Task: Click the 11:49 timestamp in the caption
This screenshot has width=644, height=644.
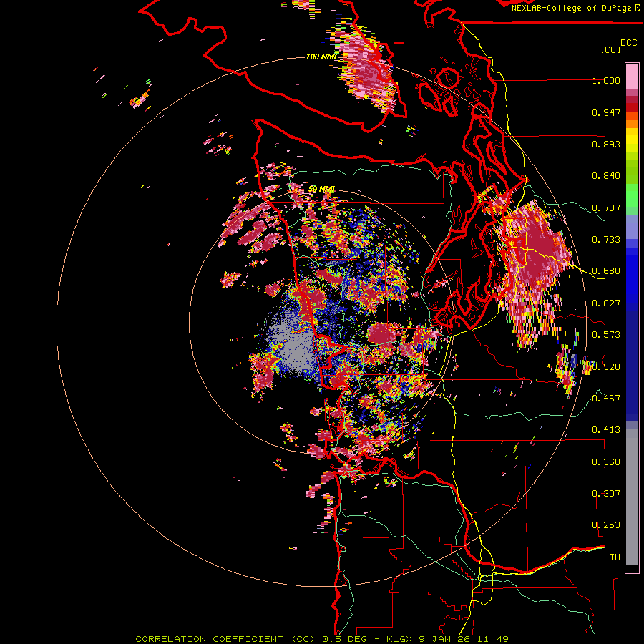Action: coord(494,639)
